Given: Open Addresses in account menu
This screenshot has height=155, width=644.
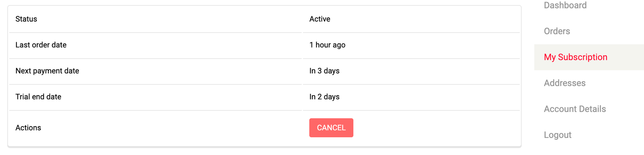Looking at the screenshot, I should point(564,83).
